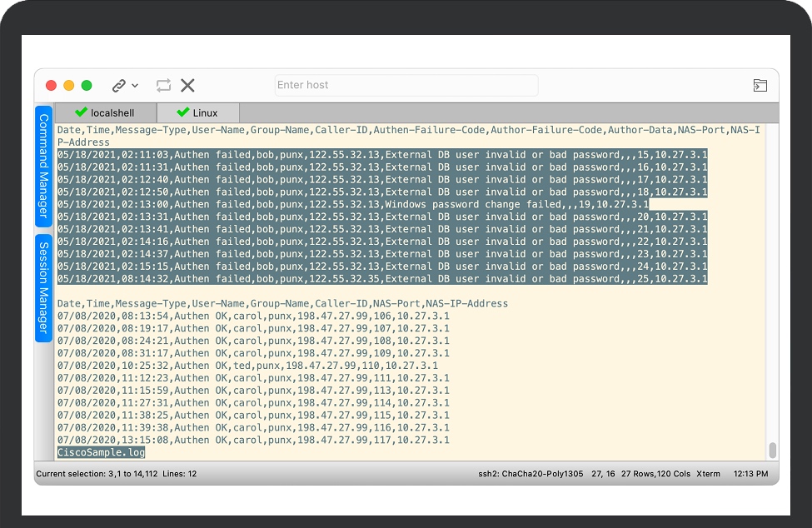812x528 pixels.
Task: Click the yellow minimize window button
Action: (68, 85)
